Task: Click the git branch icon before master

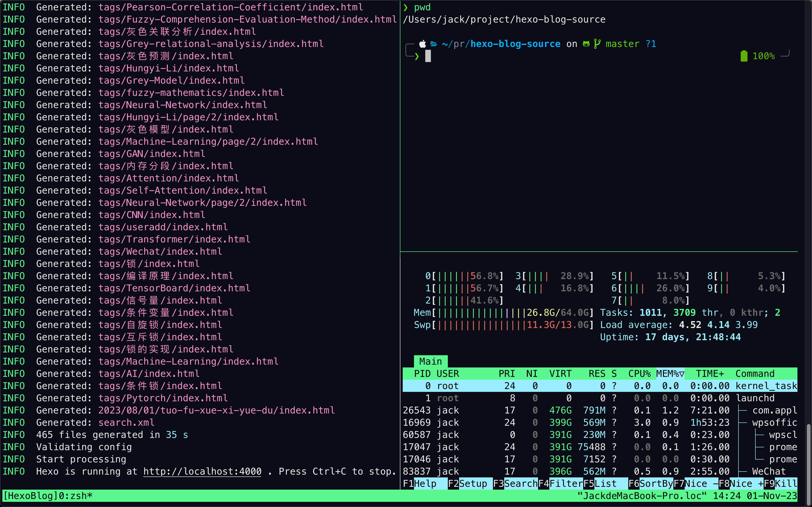Action: pyautogui.click(x=597, y=44)
